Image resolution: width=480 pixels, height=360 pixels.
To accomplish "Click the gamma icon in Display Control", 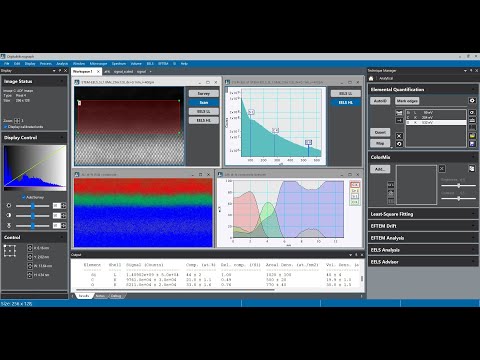I will 9,225.
